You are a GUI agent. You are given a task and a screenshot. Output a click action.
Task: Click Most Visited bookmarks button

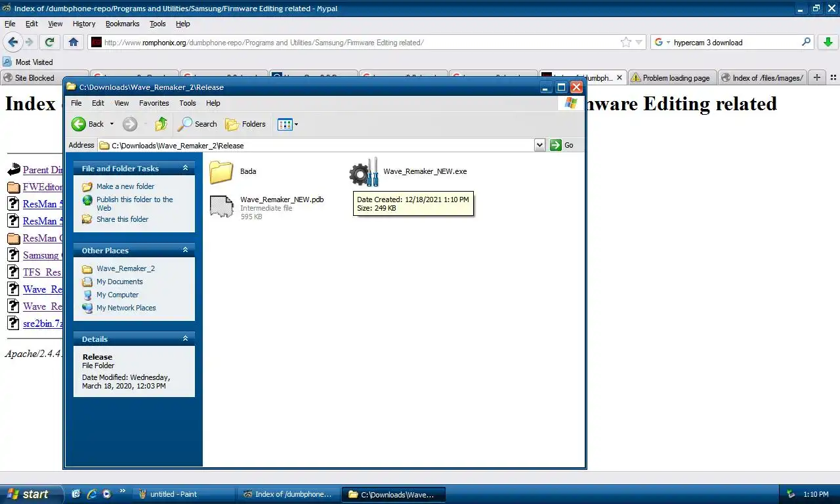coord(28,62)
